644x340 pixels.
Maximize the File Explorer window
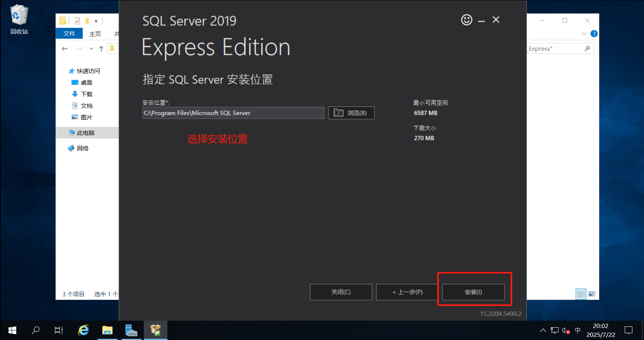(565, 21)
